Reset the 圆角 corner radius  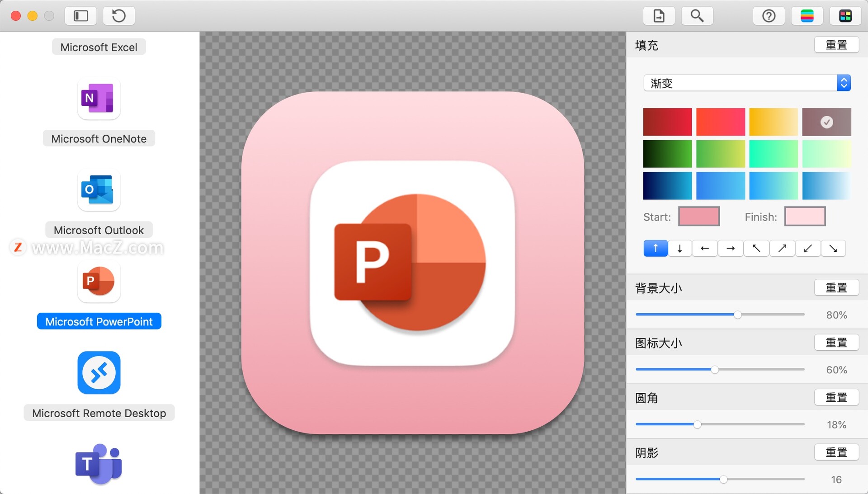(836, 397)
